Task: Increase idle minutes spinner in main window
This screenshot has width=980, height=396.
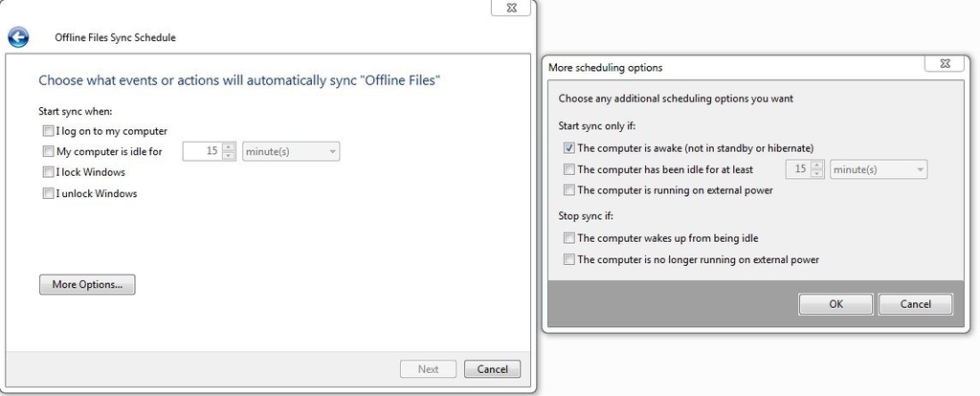Action: [229, 147]
